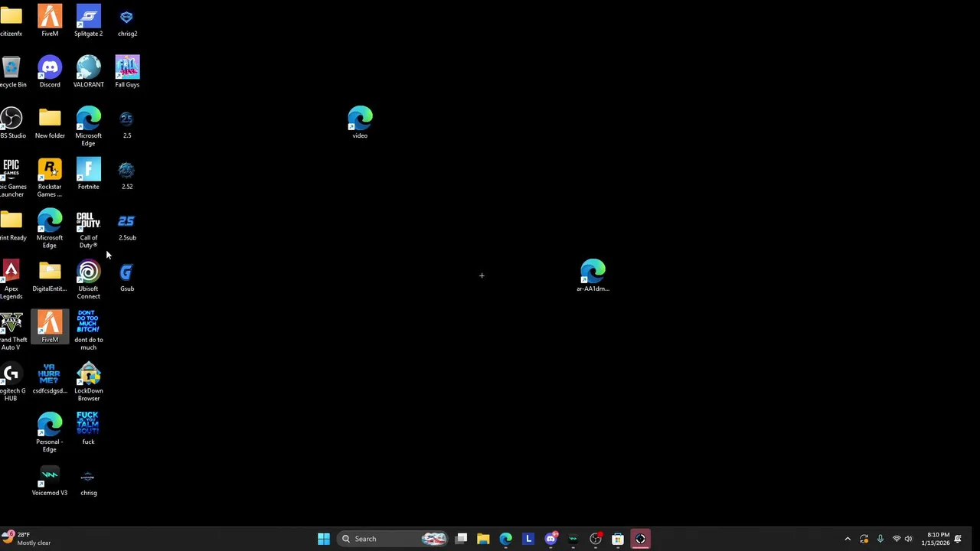Select the 2.5sub desktop icon
Screen dimensions: 980x551
[x=127, y=225]
